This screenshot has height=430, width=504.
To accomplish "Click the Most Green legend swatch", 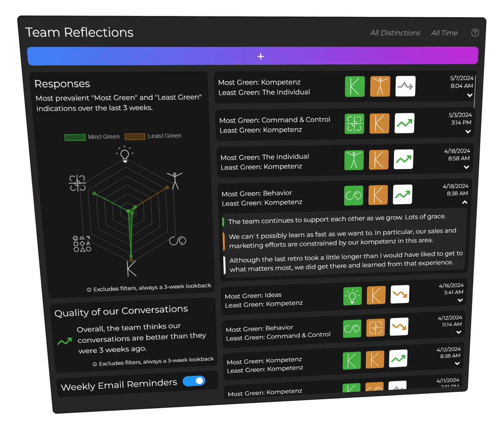I will pyautogui.click(x=75, y=137).
